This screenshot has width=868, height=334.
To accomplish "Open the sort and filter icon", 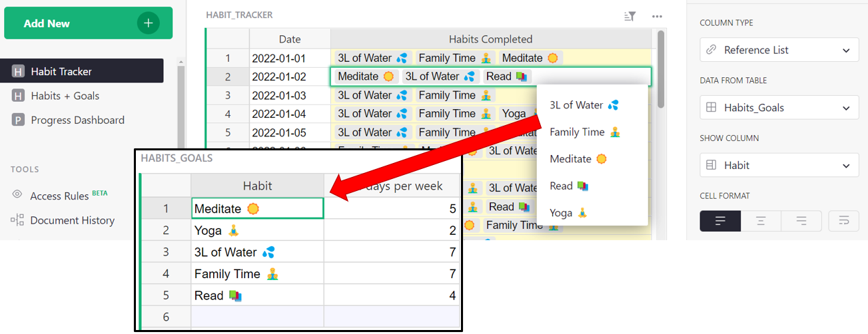I will click(630, 16).
